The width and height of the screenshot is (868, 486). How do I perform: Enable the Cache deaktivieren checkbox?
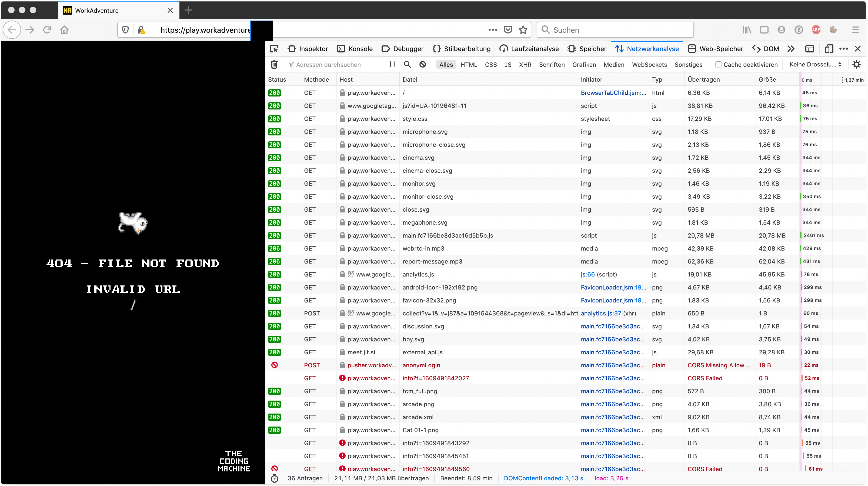[x=719, y=64]
